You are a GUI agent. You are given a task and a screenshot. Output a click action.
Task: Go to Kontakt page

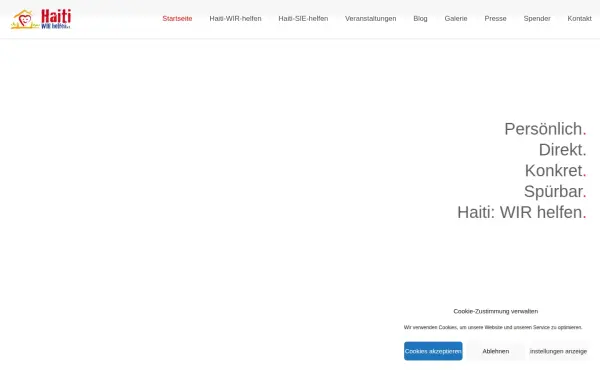(x=579, y=18)
